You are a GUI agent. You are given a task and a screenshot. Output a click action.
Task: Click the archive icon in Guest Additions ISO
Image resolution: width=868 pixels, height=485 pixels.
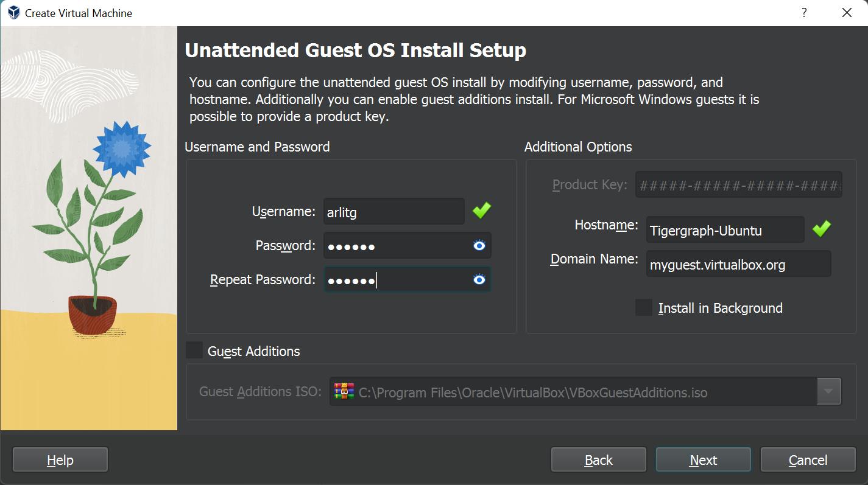344,391
